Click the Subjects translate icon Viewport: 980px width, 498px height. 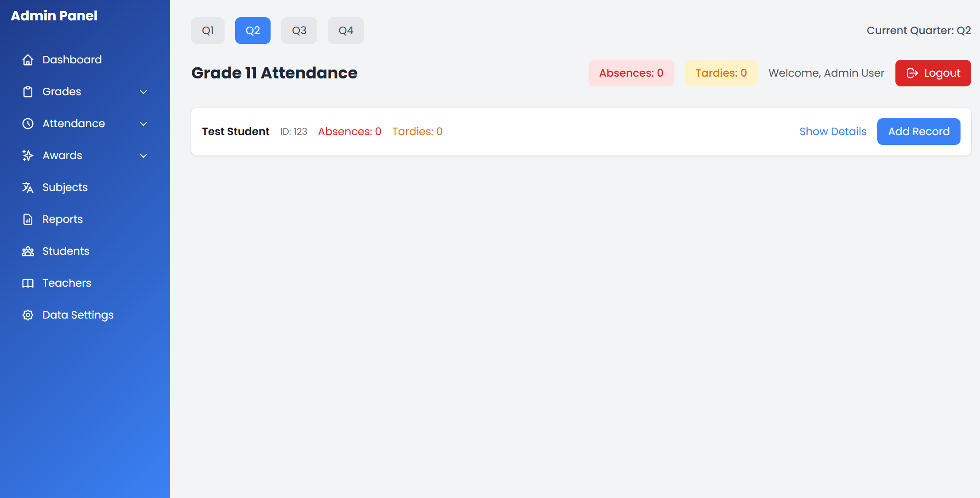(x=28, y=187)
